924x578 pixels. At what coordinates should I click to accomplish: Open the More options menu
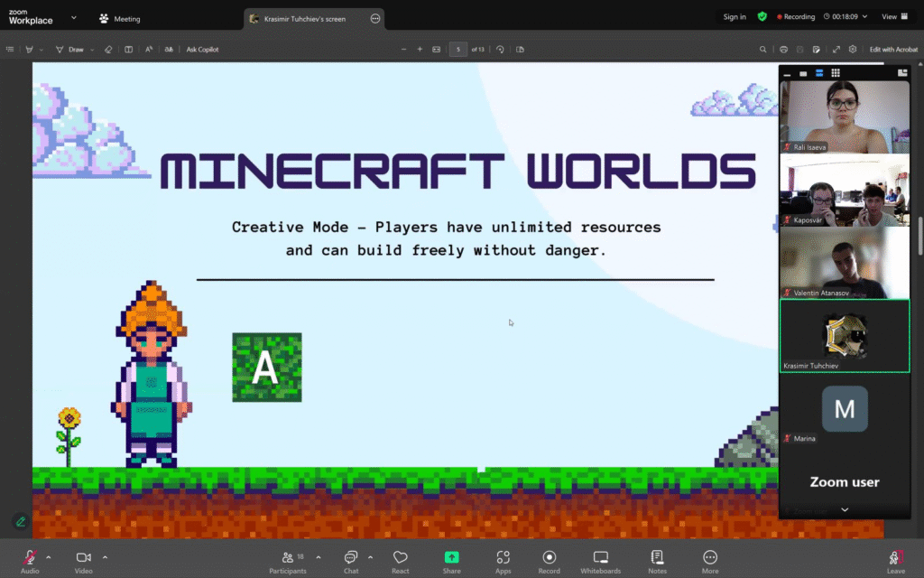[x=710, y=558]
